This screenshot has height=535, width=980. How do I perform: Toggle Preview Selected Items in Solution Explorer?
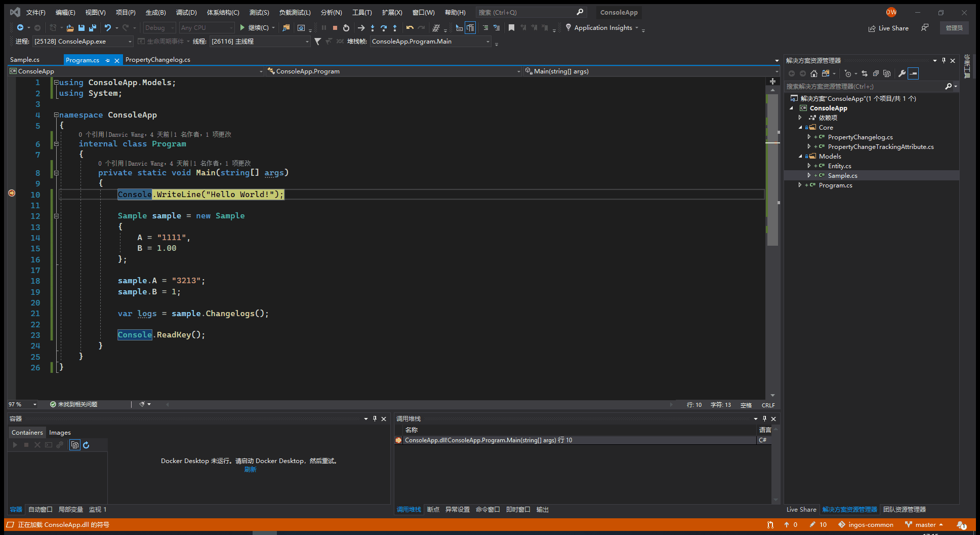(913, 73)
